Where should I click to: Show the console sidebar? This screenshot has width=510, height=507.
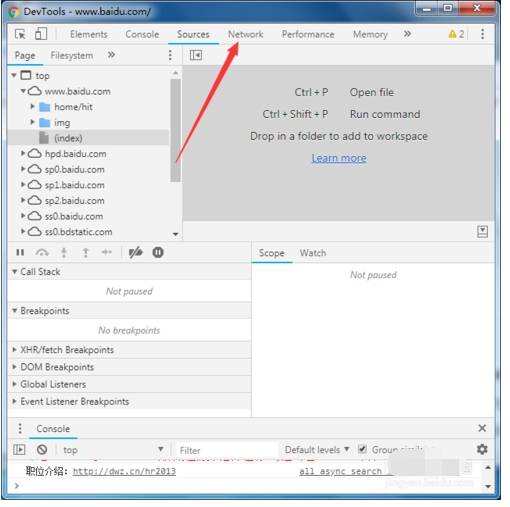click(19, 450)
